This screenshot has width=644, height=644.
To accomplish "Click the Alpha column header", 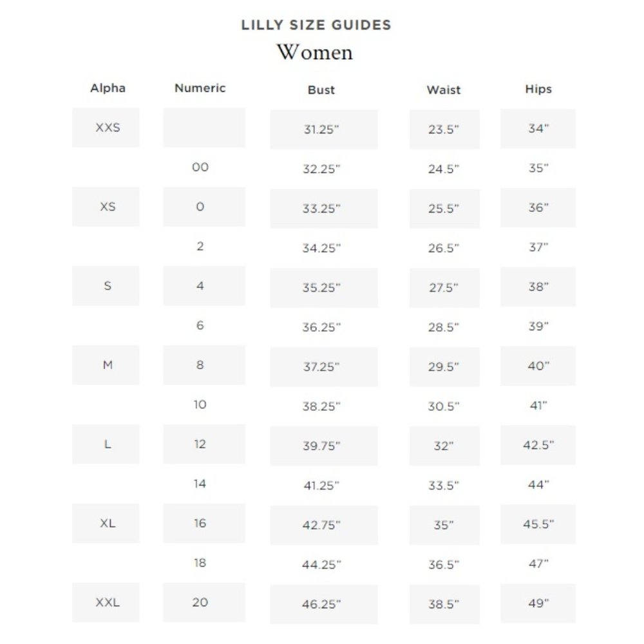I will click(x=108, y=88).
